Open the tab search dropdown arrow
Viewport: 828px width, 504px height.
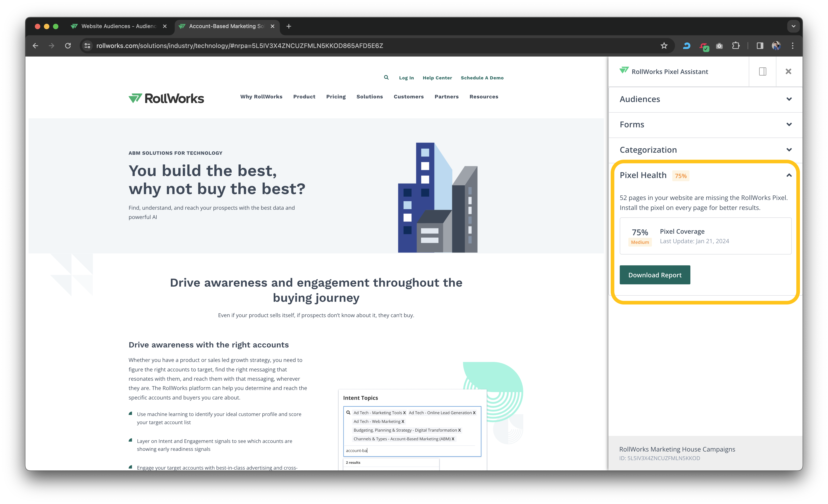[x=793, y=26]
